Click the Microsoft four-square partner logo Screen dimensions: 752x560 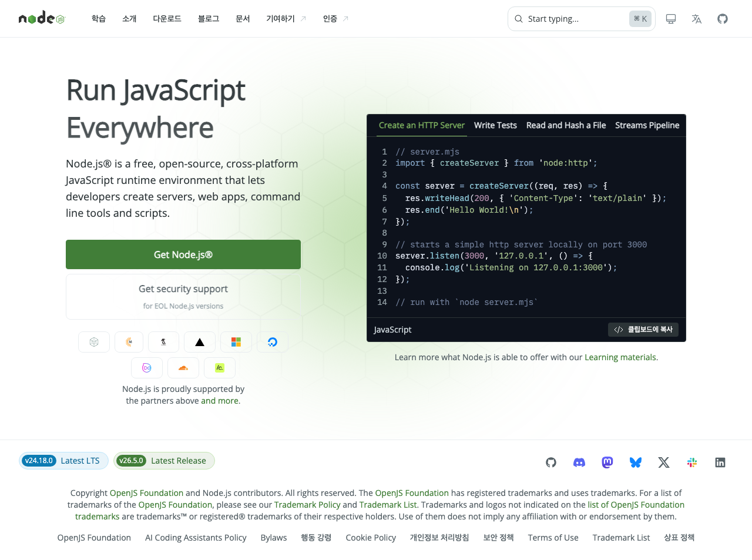click(236, 342)
